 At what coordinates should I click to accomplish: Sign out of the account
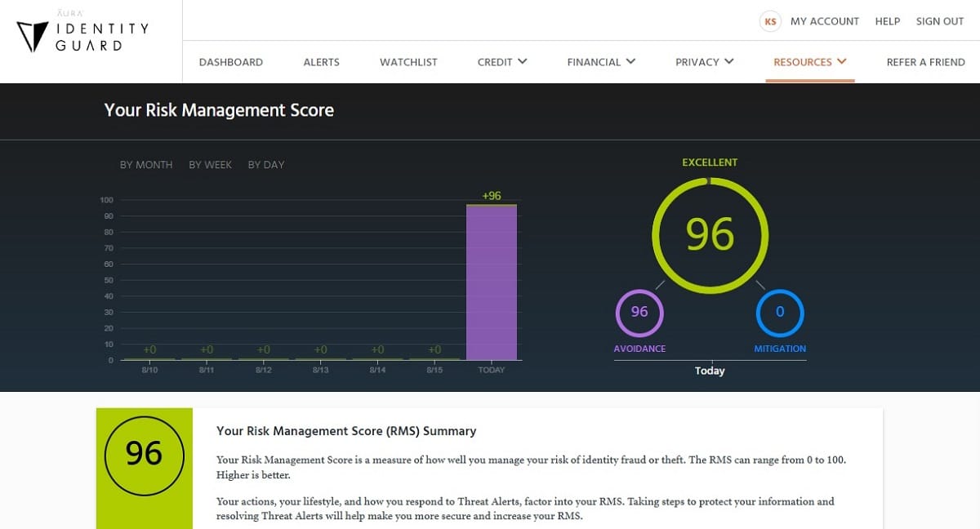pyautogui.click(x=940, y=21)
